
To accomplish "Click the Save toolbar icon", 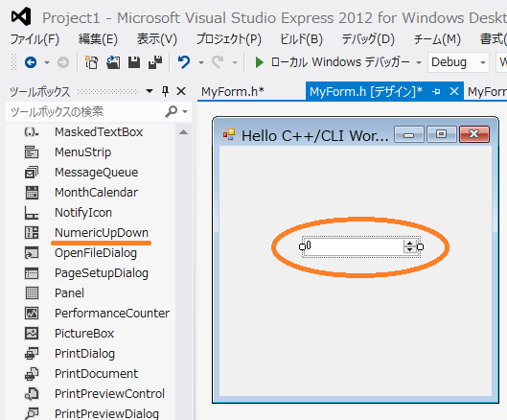I will 134,62.
